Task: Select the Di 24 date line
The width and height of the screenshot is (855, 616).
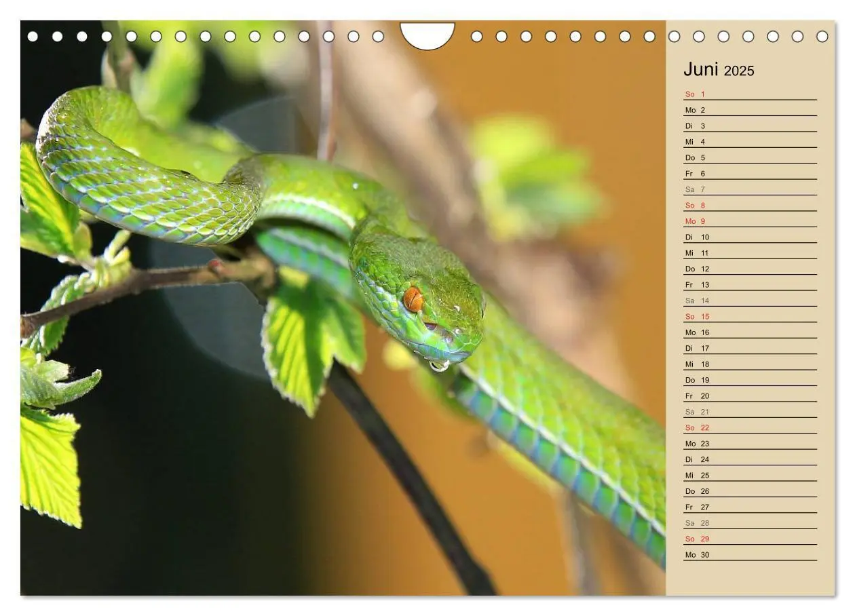Action: click(750, 459)
